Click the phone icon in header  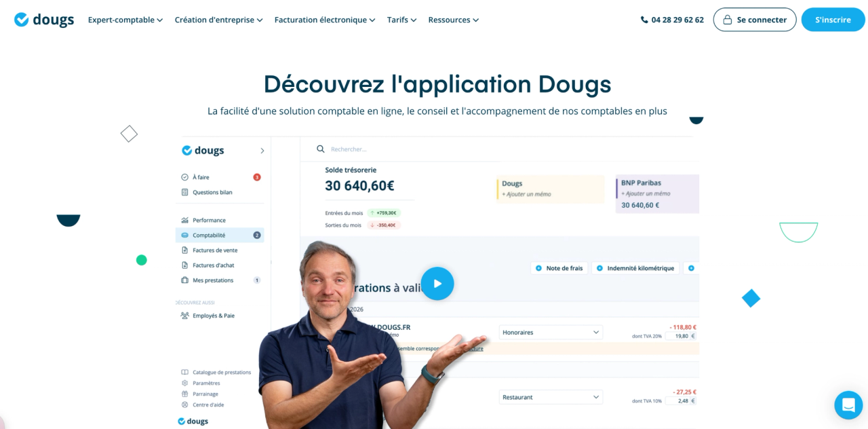[644, 20]
